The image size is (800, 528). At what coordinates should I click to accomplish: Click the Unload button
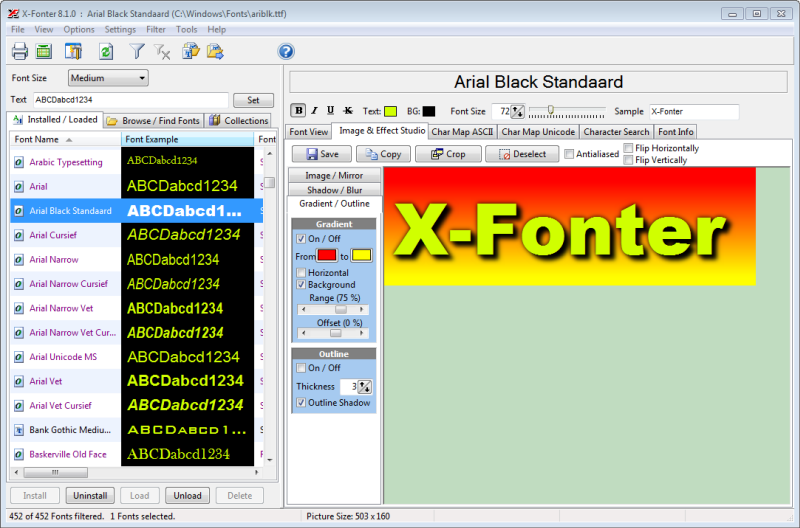coord(187,495)
